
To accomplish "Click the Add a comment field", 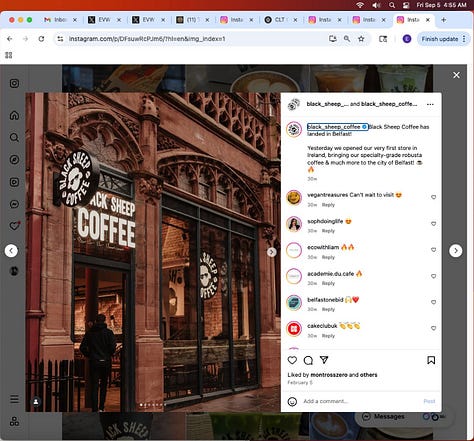I will (x=361, y=401).
